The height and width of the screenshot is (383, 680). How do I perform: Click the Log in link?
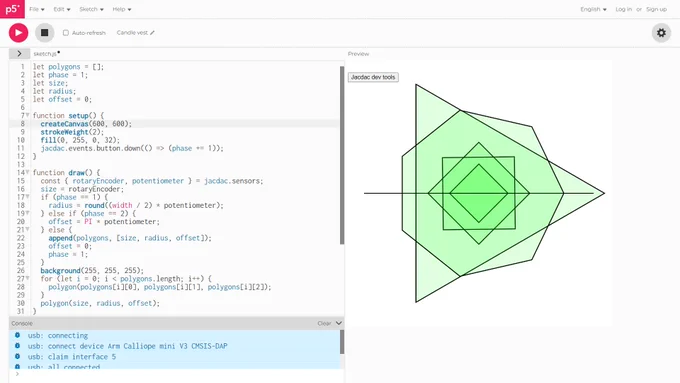[623, 9]
